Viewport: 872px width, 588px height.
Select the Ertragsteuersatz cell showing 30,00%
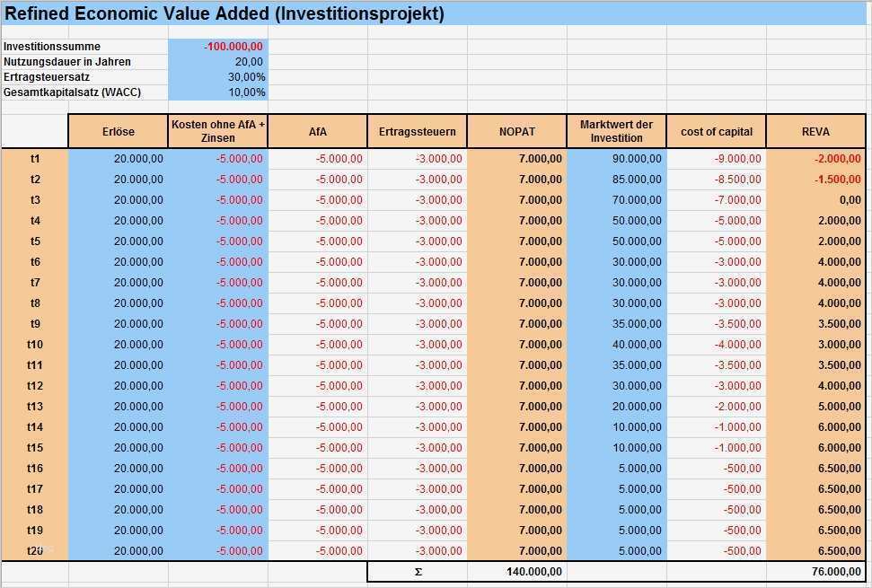click(x=216, y=76)
